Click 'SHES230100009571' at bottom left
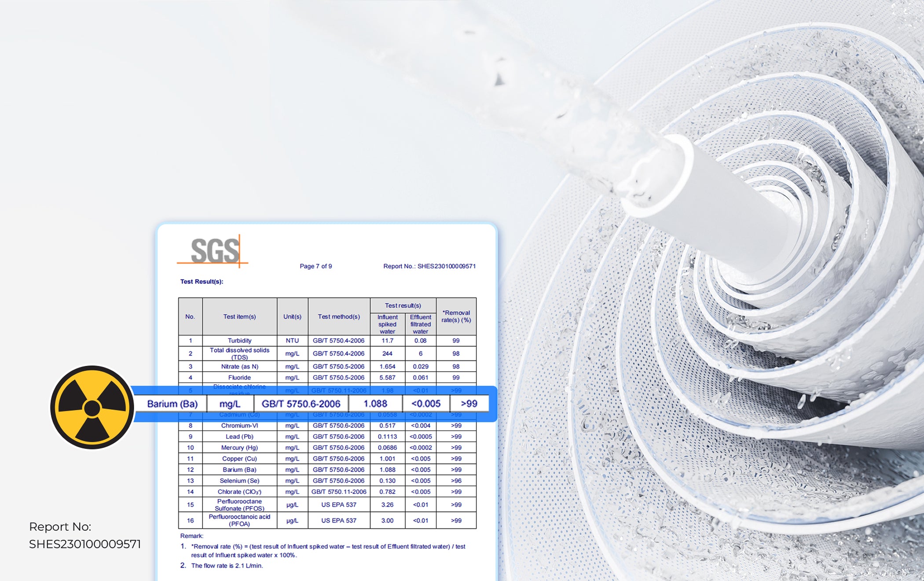 (x=85, y=544)
